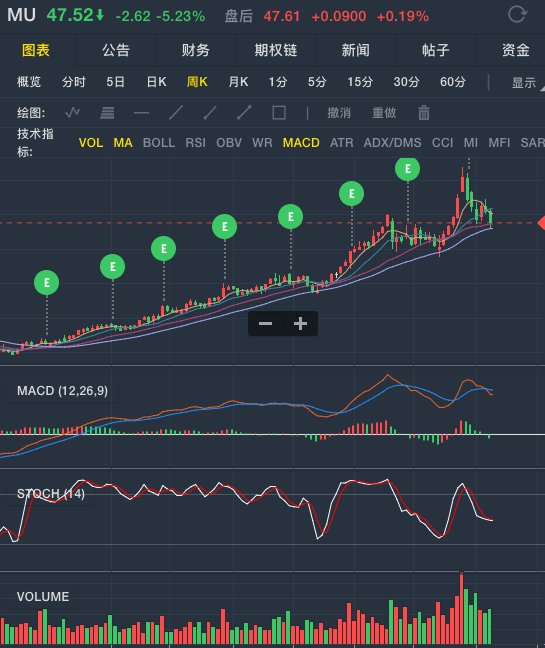Toggle the VOL indicator
Screen dimensions: 545x648
point(91,143)
